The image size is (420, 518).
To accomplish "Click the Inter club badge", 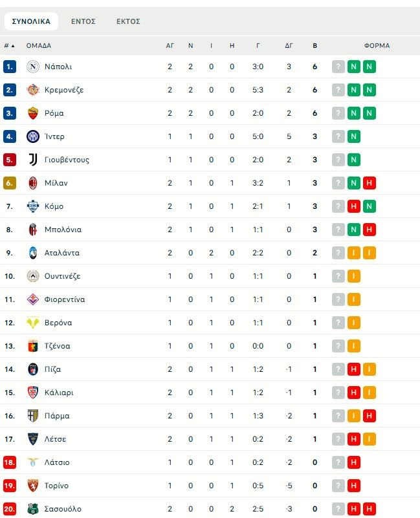I will (x=33, y=136).
